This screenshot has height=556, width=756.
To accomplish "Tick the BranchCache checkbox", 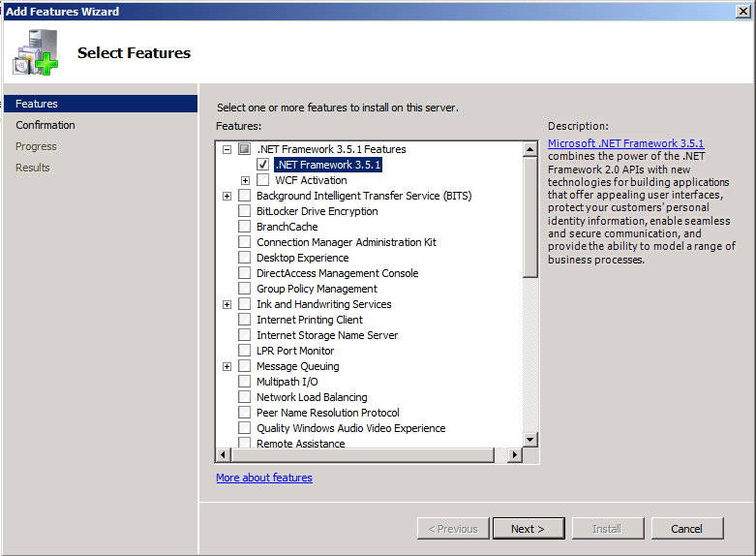I will [x=245, y=227].
